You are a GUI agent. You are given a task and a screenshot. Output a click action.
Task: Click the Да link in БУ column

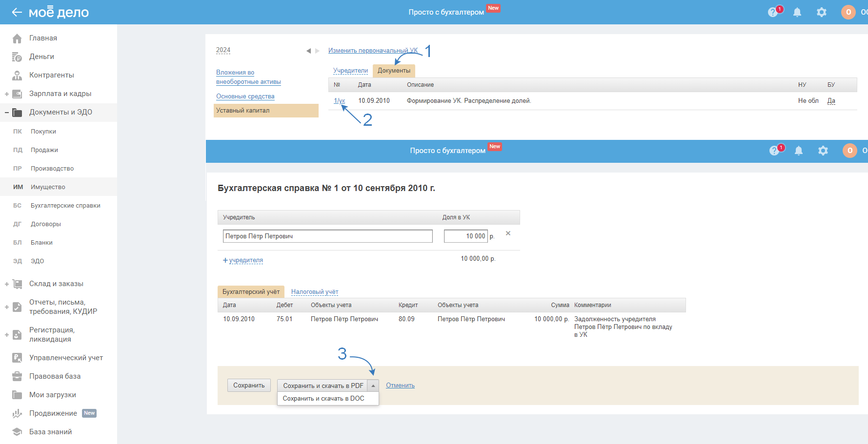[x=831, y=101]
